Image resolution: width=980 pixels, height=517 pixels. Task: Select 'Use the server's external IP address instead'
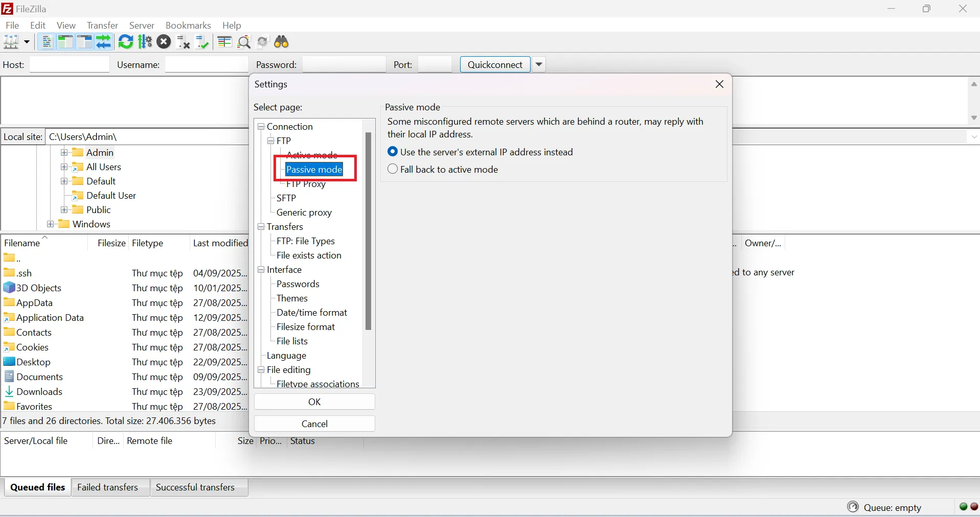[393, 152]
